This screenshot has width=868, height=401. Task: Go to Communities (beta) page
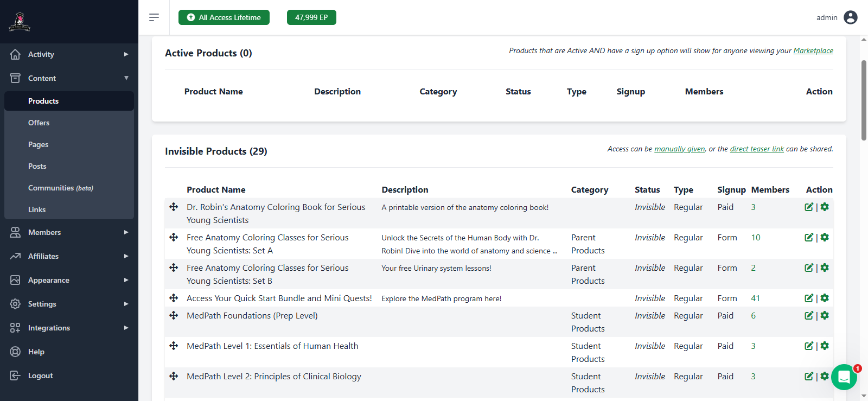pyautogui.click(x=60, y=188)
